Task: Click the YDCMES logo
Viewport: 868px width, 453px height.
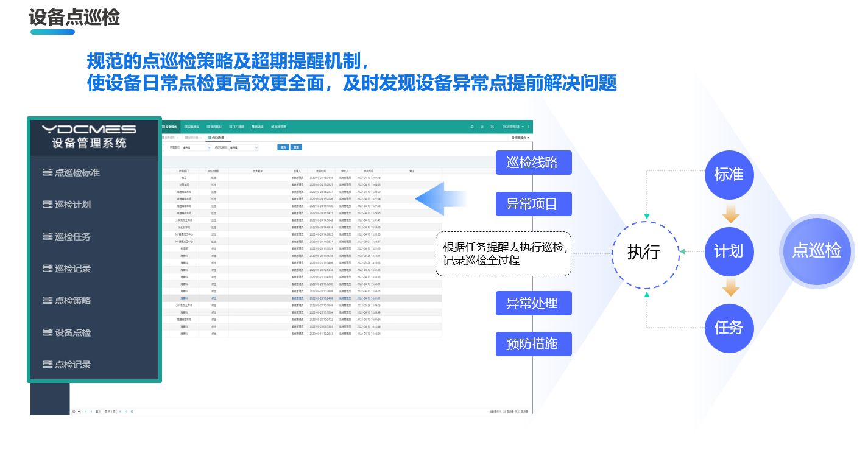Action: [89, 128]
